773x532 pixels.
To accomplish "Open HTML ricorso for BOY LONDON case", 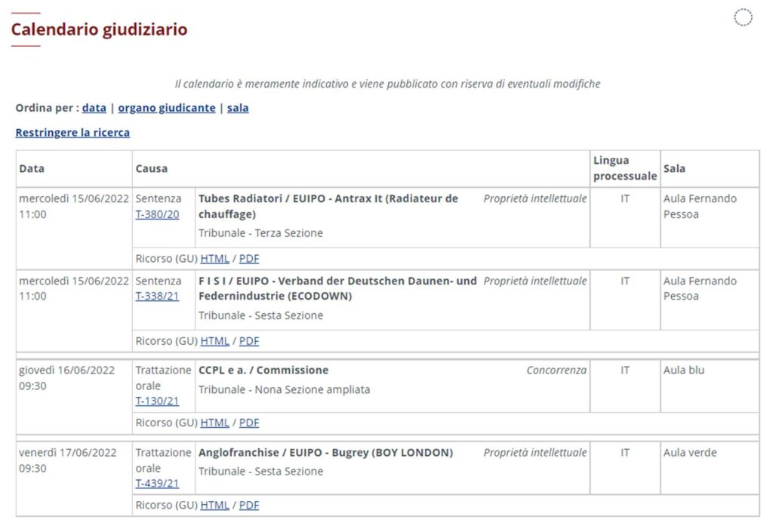I will pos(214,506).
